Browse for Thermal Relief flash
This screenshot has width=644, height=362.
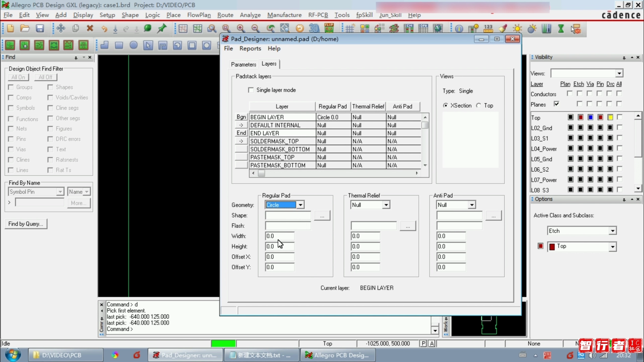(x=408, y=226)
